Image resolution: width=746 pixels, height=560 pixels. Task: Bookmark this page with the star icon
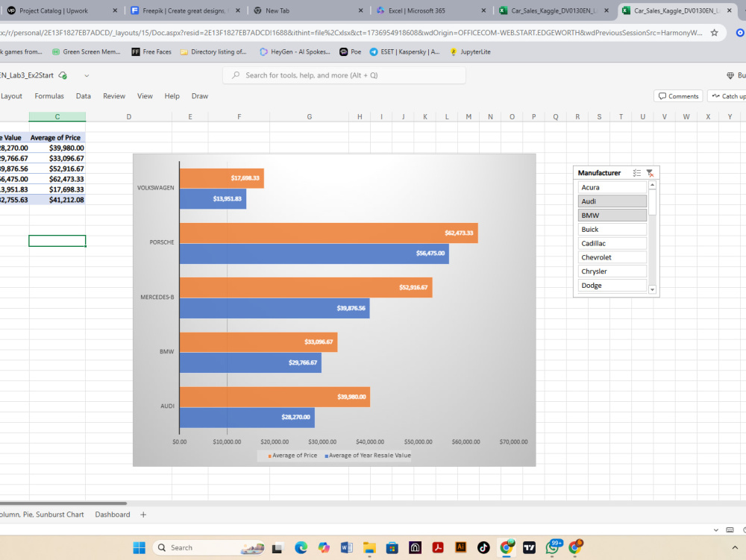point(714,33)
